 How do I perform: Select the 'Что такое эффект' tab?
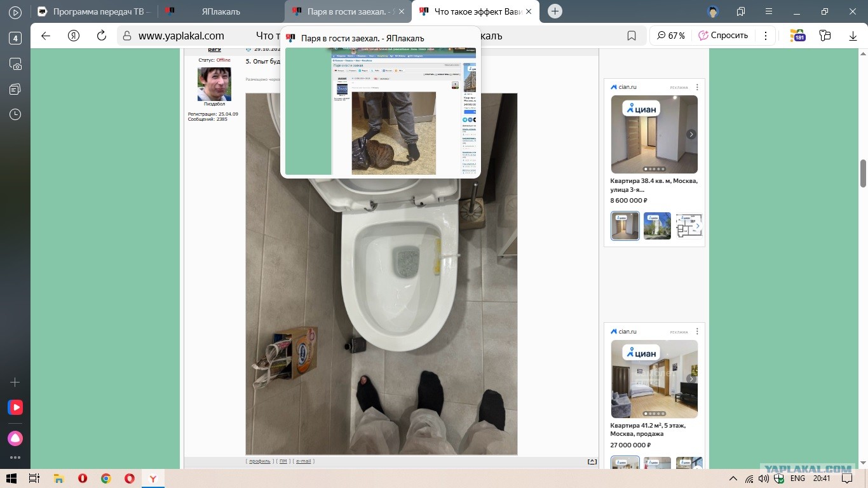(475, 11)
